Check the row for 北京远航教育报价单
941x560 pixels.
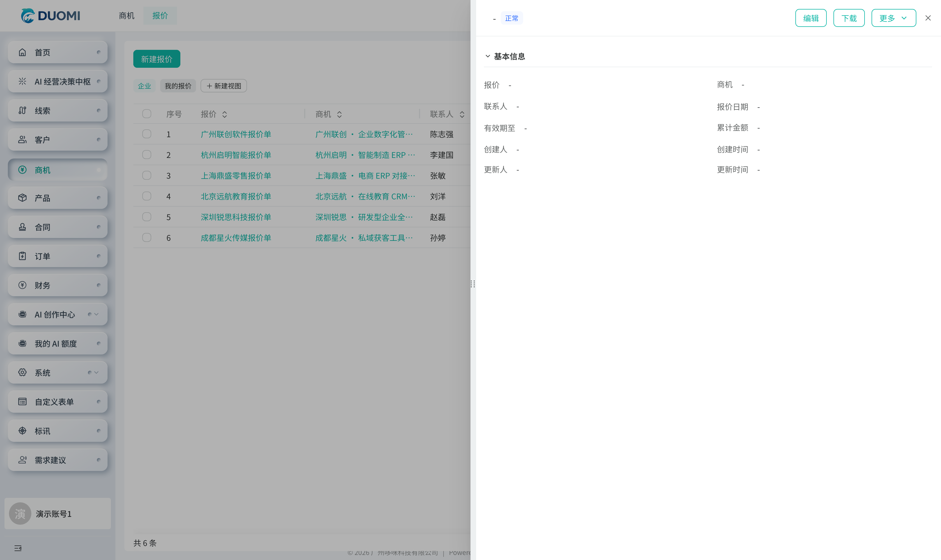(x=146, y=196)
